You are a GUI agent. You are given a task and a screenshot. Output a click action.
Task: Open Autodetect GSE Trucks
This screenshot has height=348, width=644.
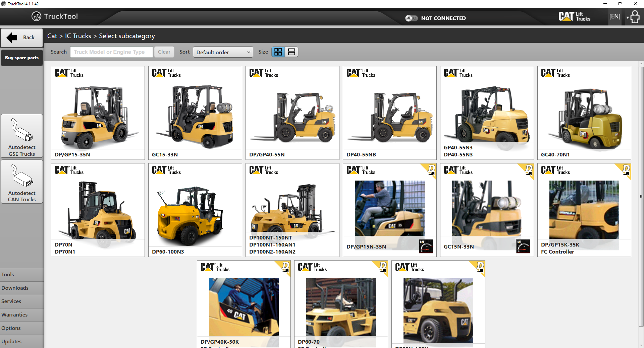point(22,136)
